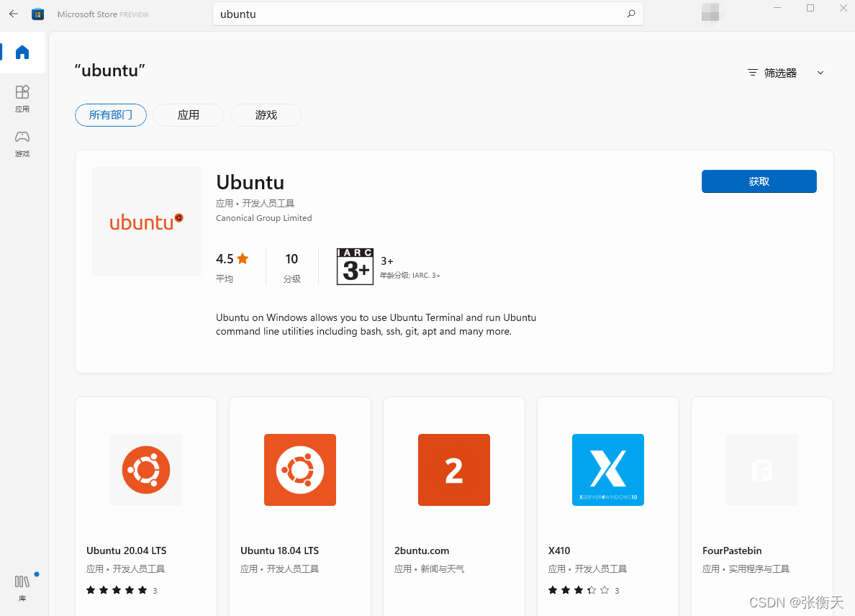Click the star rating under X410

tap(579, 590)
